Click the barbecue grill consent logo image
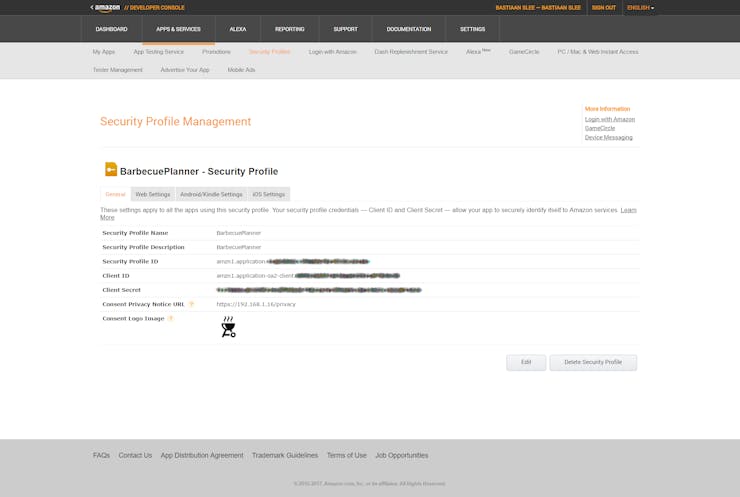Viewport: 740px width, 497px height. point(228,327)
